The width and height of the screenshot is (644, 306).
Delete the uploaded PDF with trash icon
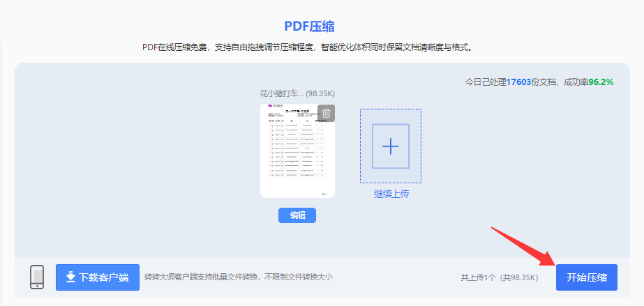click(x=326, y=113)
